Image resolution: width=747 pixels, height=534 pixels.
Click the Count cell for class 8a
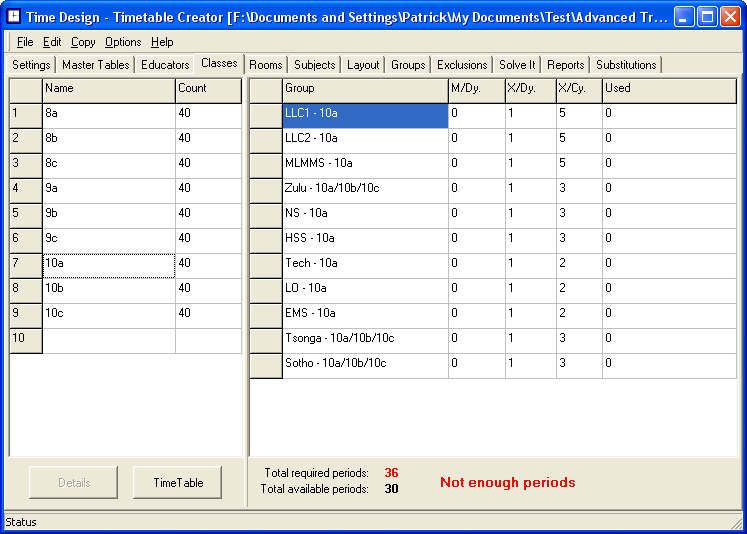click(x=208, y=115)
